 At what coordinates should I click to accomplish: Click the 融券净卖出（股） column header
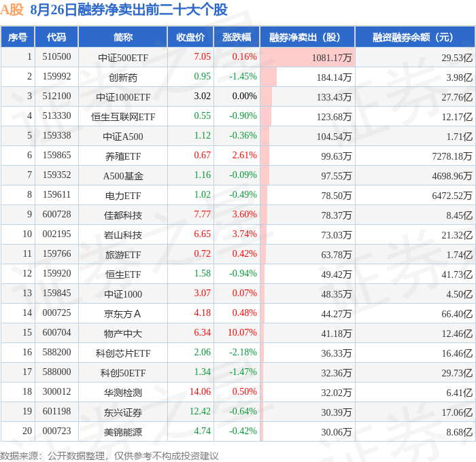pos(307,37)
